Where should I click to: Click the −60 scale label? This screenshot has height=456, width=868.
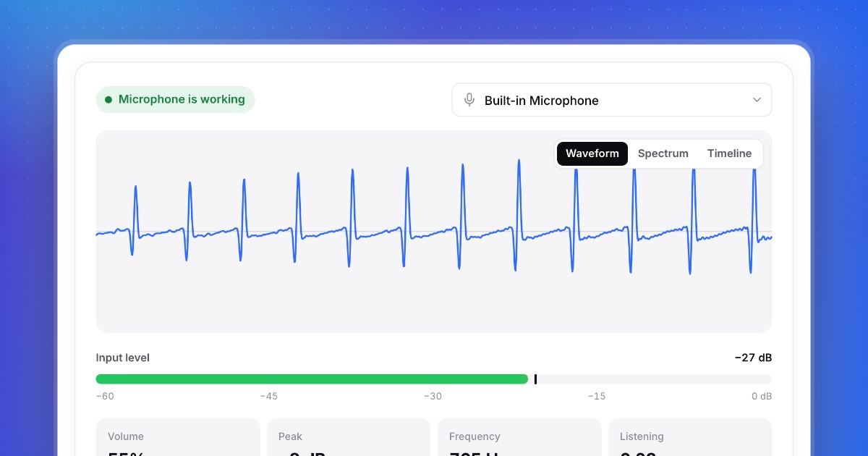point(105,396)
